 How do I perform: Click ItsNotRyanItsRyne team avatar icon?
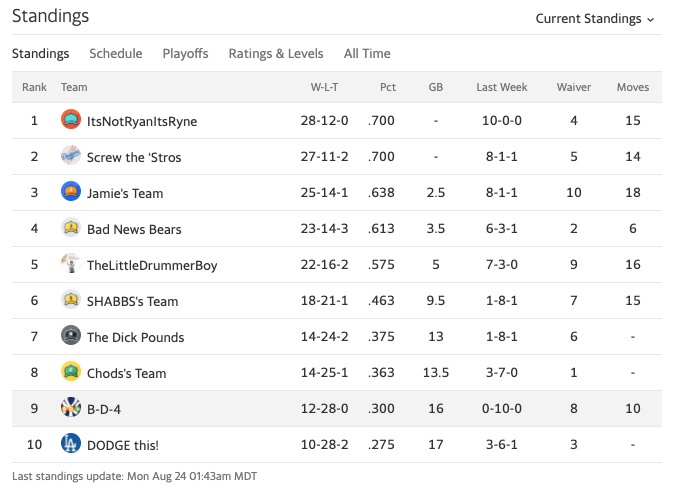[x=70, y=120]
